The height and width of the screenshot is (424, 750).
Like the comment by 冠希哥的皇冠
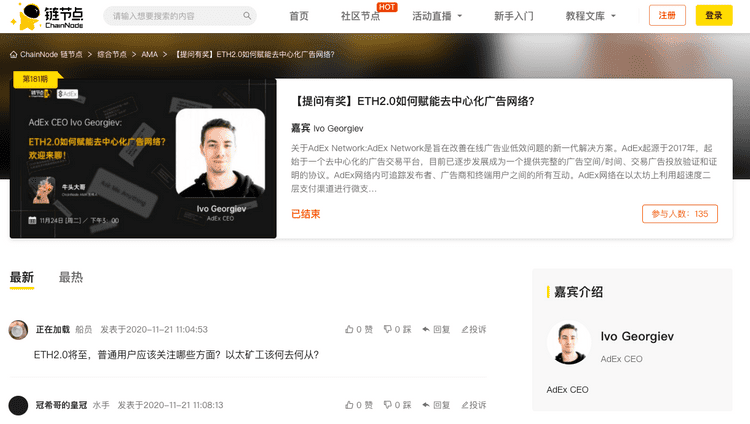pyautogui.click(x=359, y=405)
